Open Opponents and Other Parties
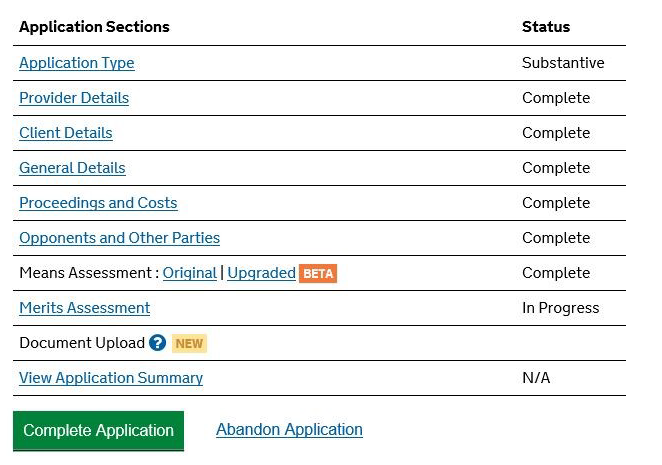The width and height of the screenshot is (662, 465). 119,238
